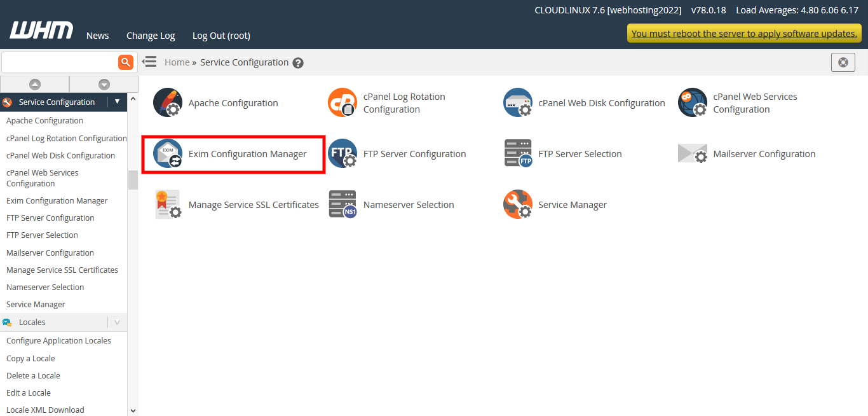This screenshot has width=868, height=416.
Task: Select the Exim Configuration Manager envelope icon
Action: pos(168,154)
